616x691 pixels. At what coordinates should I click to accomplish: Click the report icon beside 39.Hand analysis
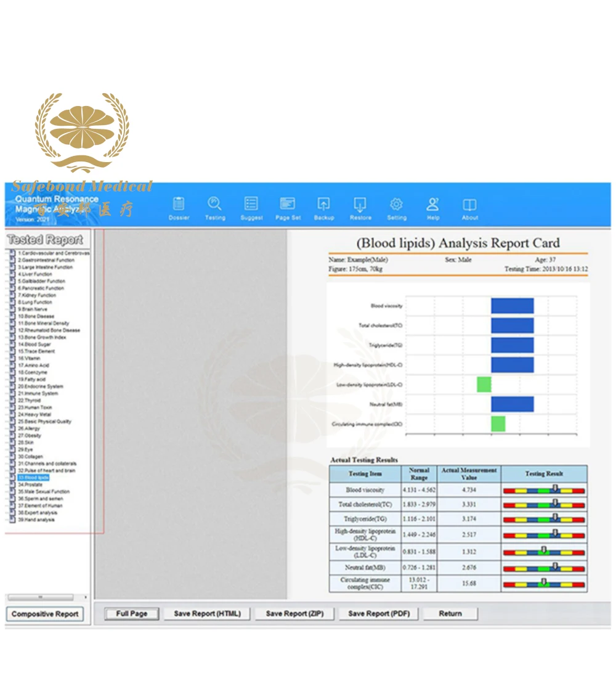[12, 520]
